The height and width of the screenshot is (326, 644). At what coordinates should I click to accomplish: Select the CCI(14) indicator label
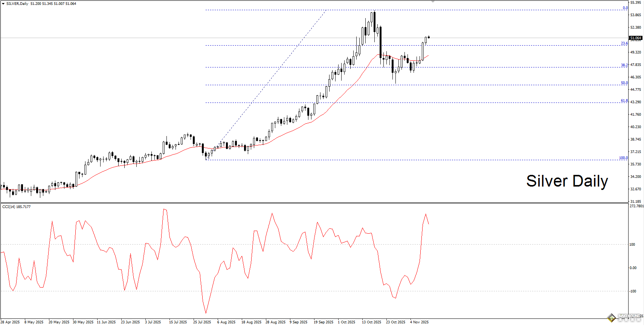pyautogui.click(x=17, y=207)
